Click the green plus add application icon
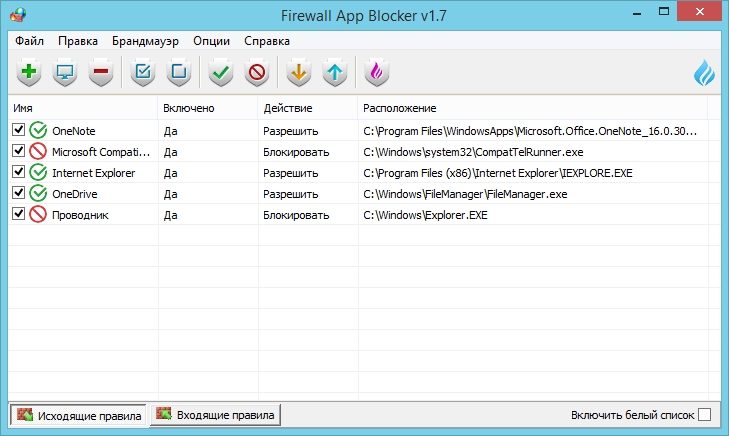The image size is (729, 436). pyautogui.click(x=30, y=72)
